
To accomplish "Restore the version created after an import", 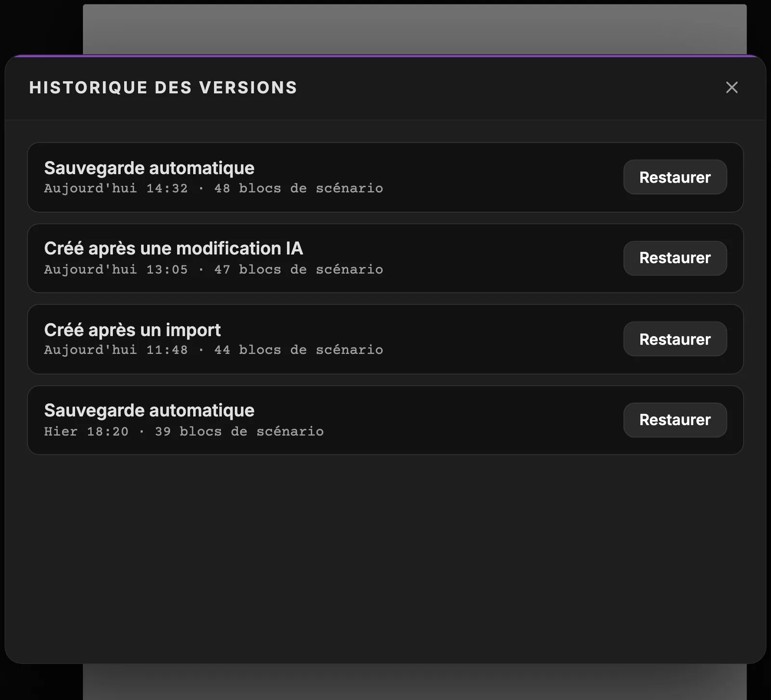I will tap(675, 339).
